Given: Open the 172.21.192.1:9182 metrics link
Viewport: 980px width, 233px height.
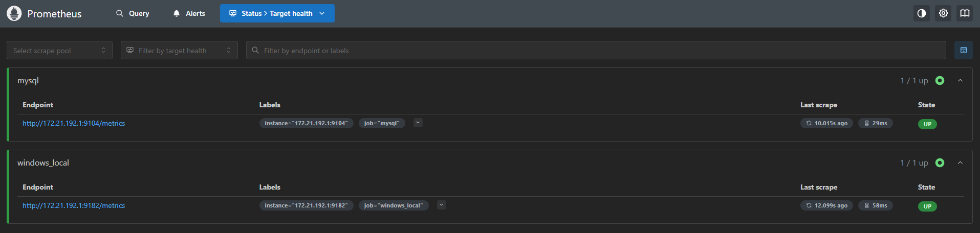Looking at the screenshot, I should click(x=74, y=205).
